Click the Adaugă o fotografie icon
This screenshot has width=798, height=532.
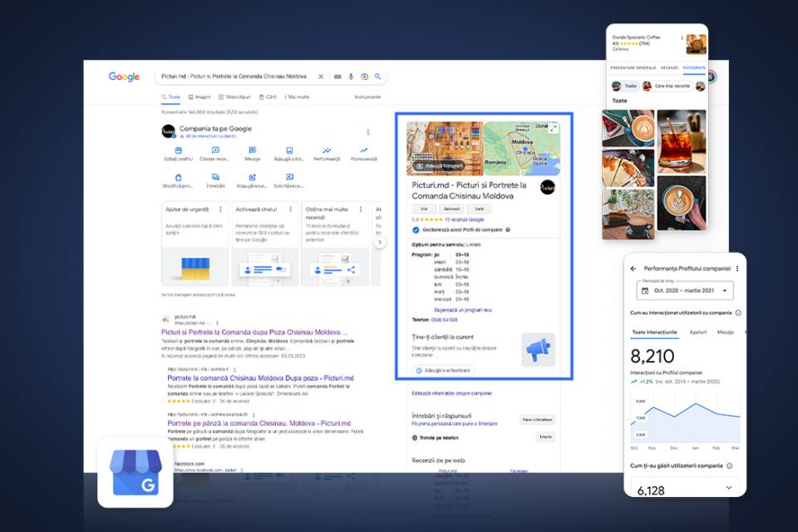[290, 149]
